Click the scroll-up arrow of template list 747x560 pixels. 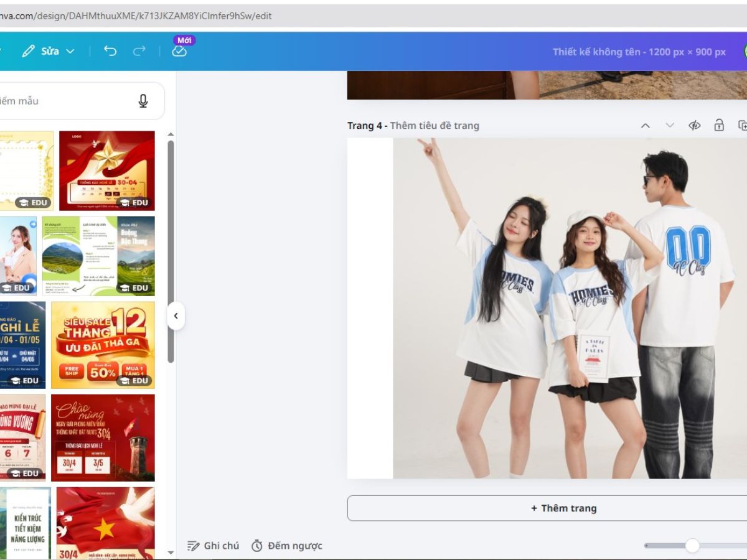tap(171, 134)
